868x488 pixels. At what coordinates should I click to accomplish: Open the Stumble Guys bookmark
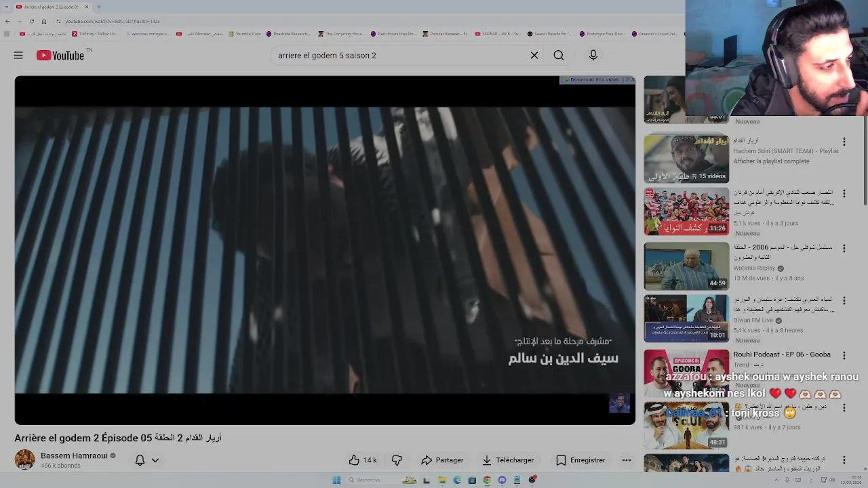point(245,34)
